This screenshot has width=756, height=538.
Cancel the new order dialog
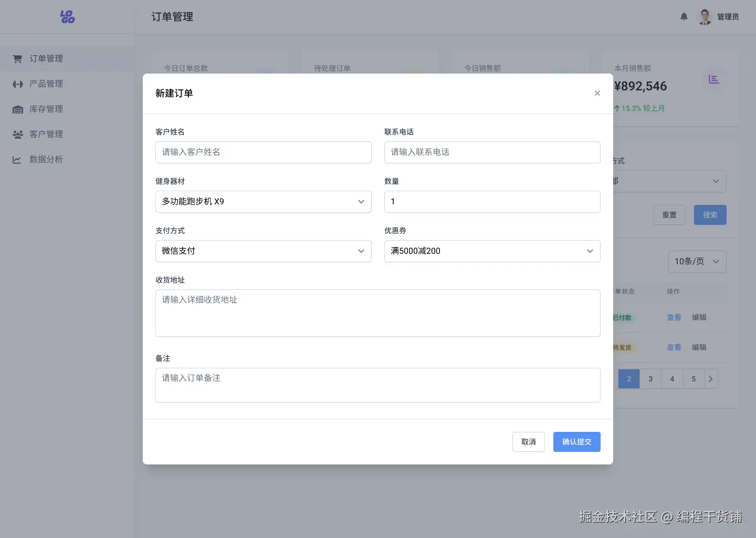point(529,442)
